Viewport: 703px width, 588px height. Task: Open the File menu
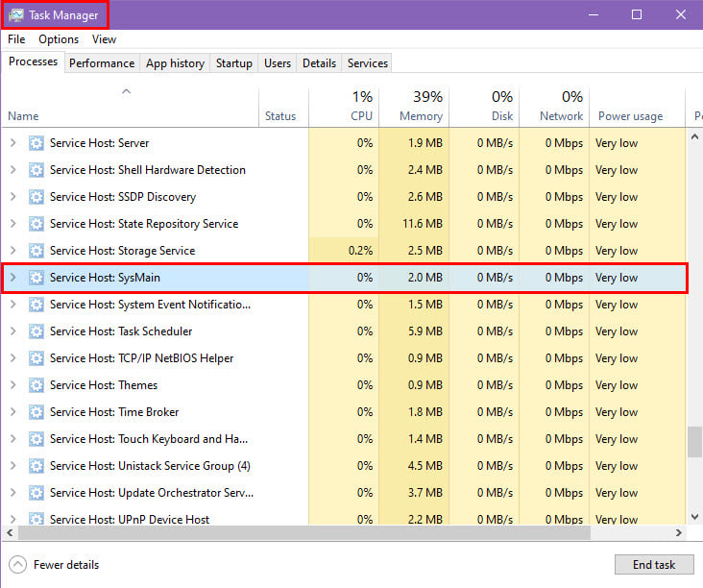point(16,39)
